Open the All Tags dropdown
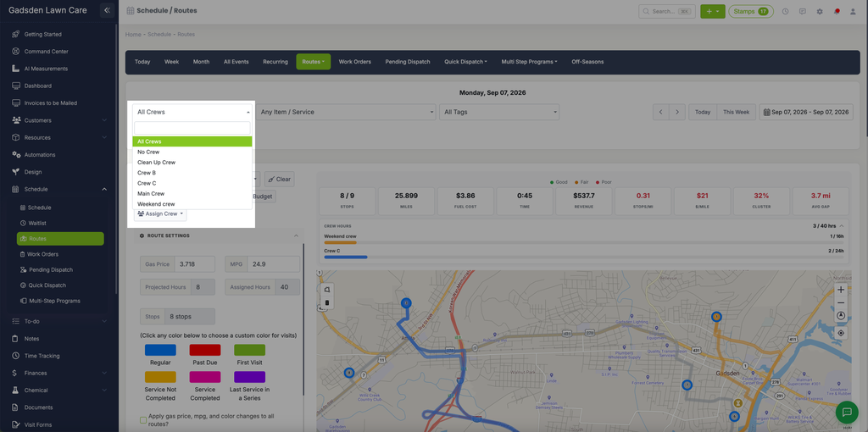The height and width of the screenshot is (432, 868). coord(499,112)
